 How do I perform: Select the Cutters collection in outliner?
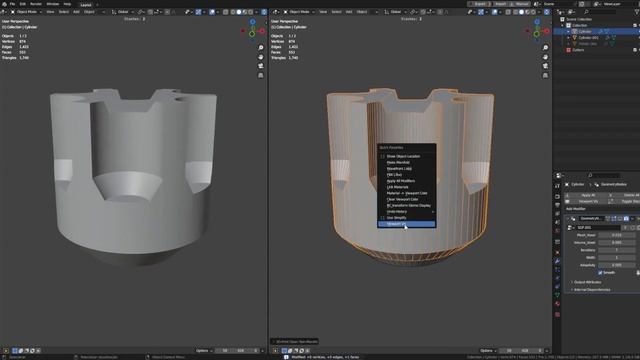[578, 50]
